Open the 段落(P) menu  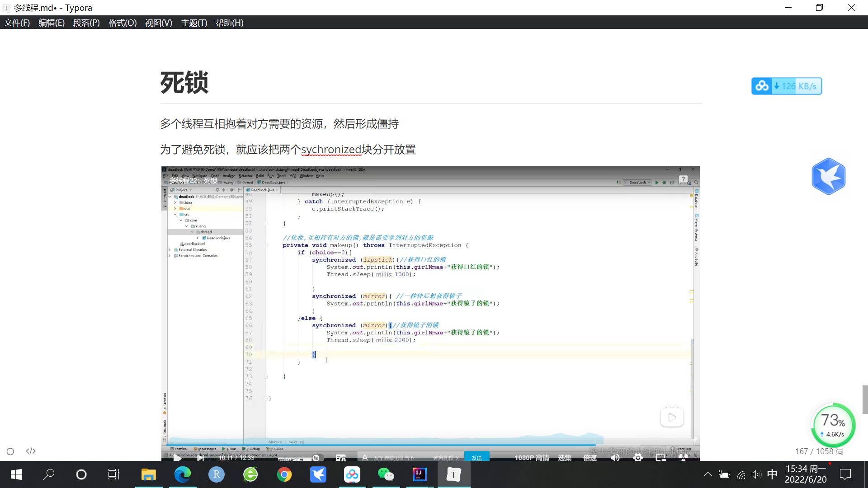tap(86, 23)
